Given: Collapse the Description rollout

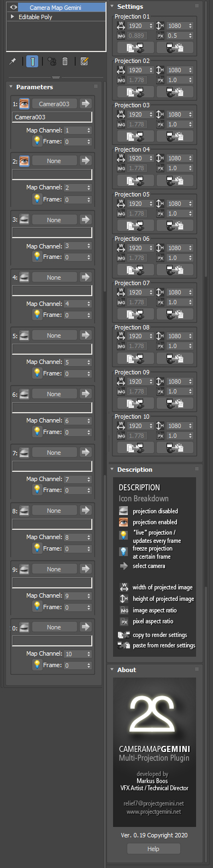Looking at the screenshot, I should coord(112,469).
